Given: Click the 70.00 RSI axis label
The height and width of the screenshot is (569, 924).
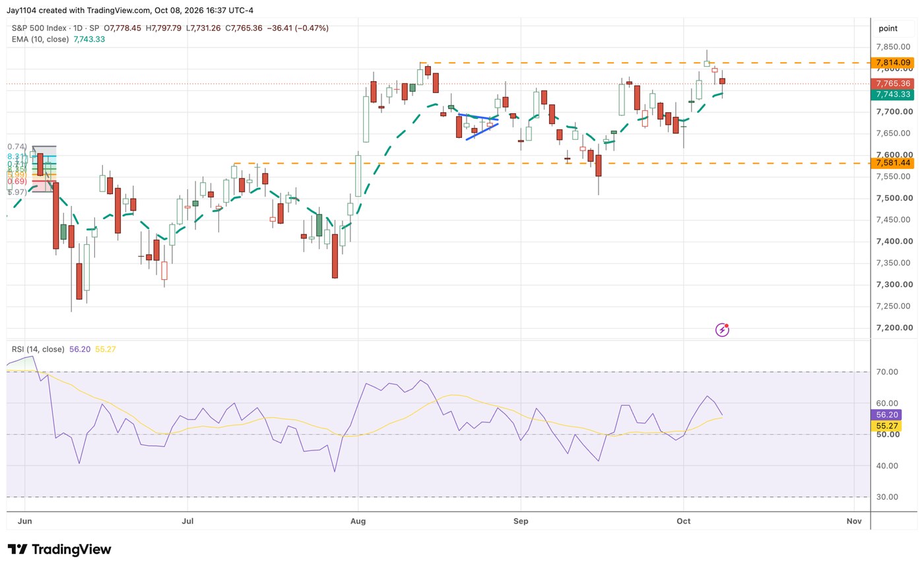Looking at the screenshot, I should pyautogui.click(x=888, y=372).
